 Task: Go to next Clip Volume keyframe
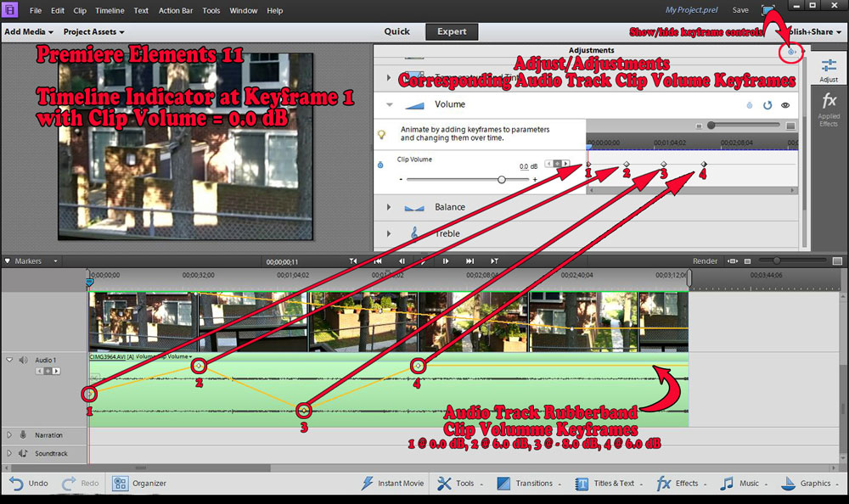pos(565,163)
